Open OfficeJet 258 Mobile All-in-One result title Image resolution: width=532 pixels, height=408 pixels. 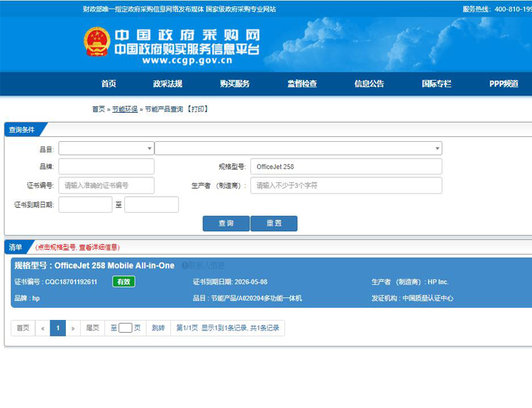115,265
